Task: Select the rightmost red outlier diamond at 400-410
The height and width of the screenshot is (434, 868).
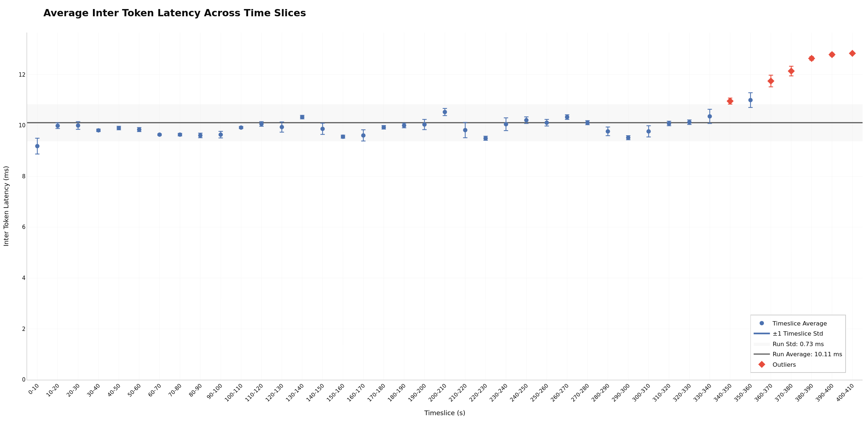Action: (x=852, y=53)
